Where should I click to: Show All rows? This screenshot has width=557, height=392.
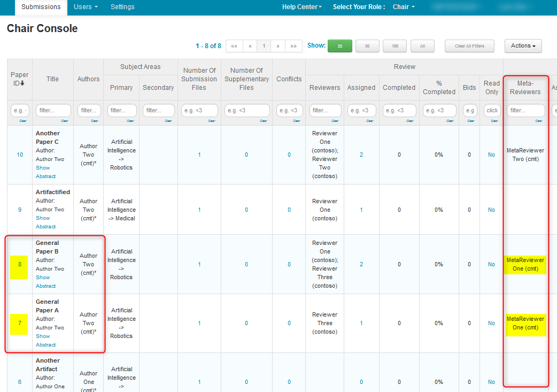click(422, 46)
